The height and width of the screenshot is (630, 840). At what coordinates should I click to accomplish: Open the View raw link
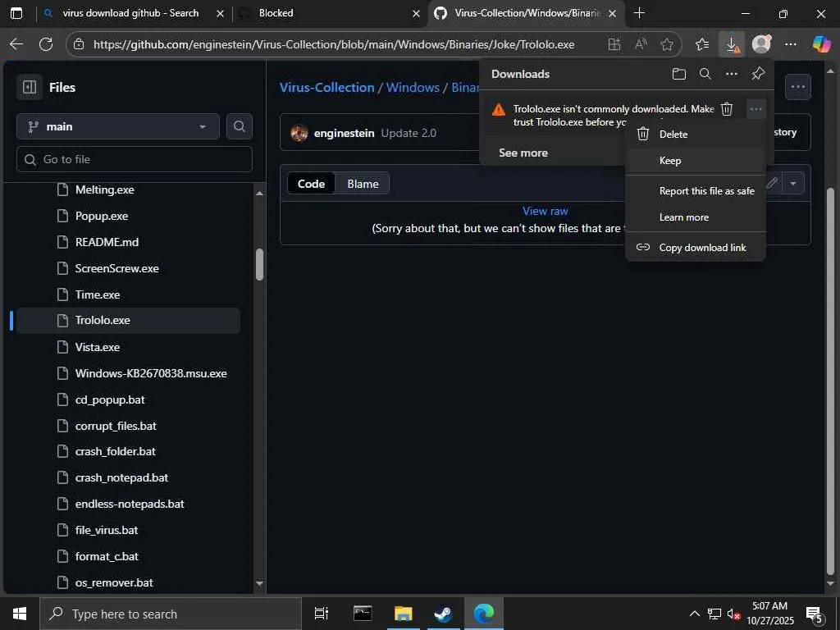coord(545,211)
